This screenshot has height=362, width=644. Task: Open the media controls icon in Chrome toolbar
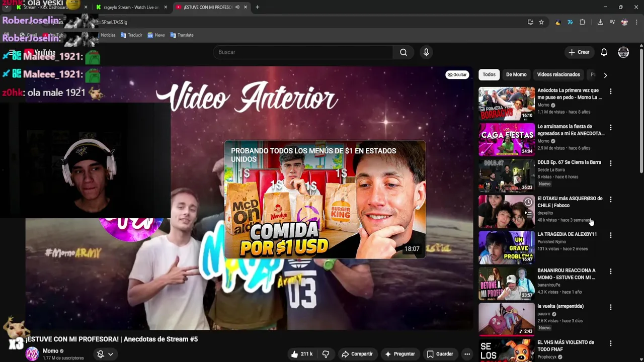pos(612,22)
